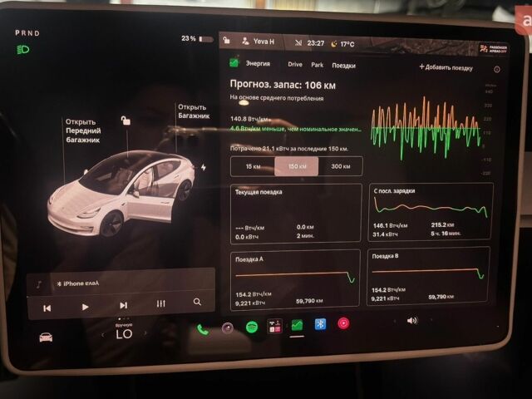
Task: Skip to the next track
Action: point(124,305)
